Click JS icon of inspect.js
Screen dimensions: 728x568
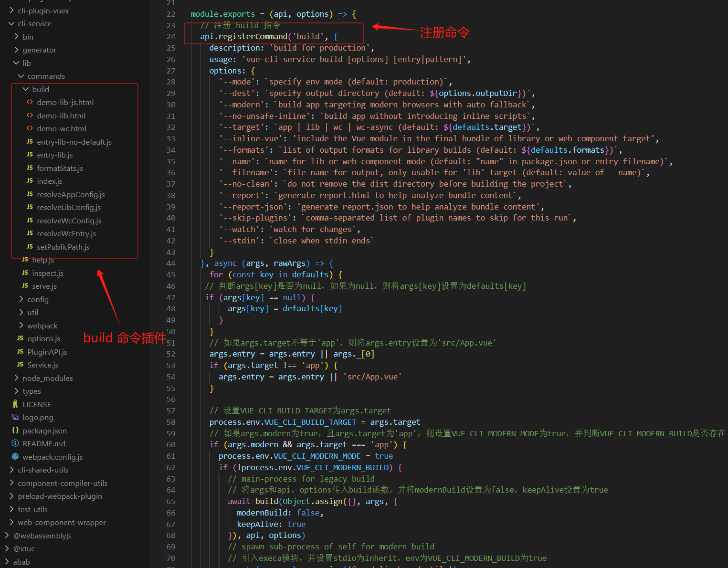pyautogui.click(x=25, y=273)
